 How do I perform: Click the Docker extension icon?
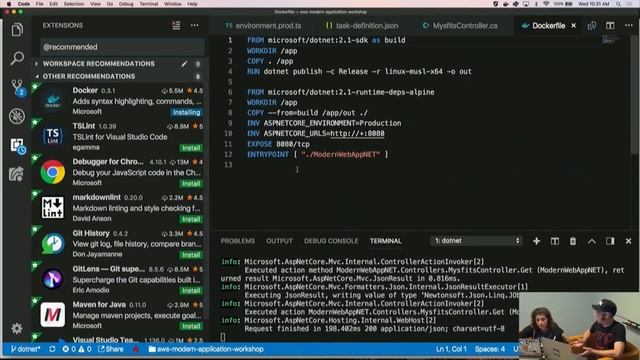coord(53,100)
